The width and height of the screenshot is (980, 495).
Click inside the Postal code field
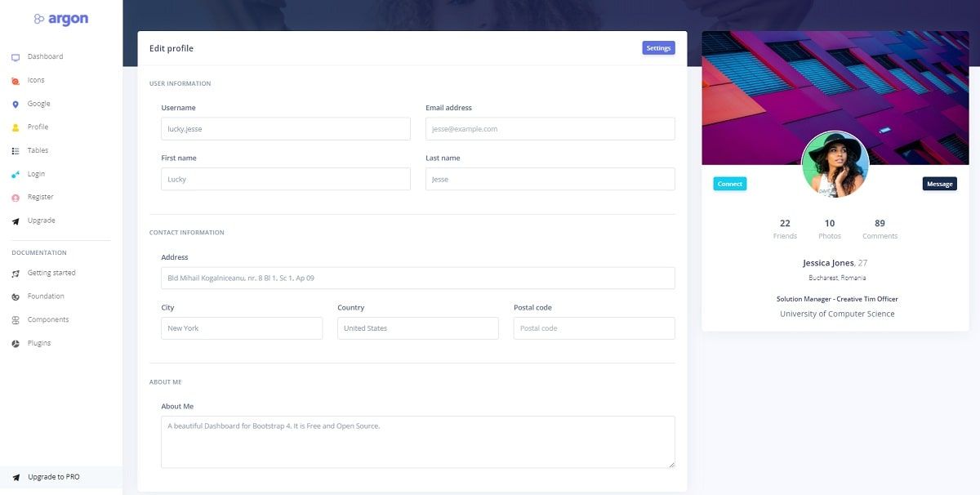pyautogui.click(x=594, y=328)
